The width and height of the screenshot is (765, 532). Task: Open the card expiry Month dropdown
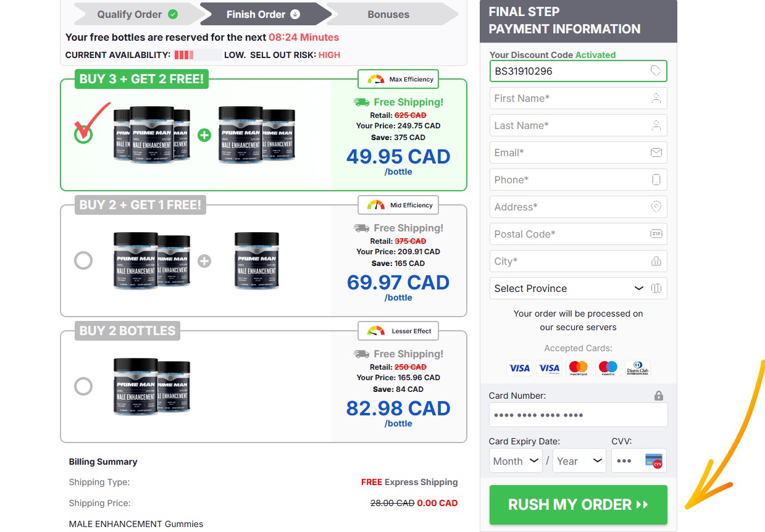(x=516, y=461)
